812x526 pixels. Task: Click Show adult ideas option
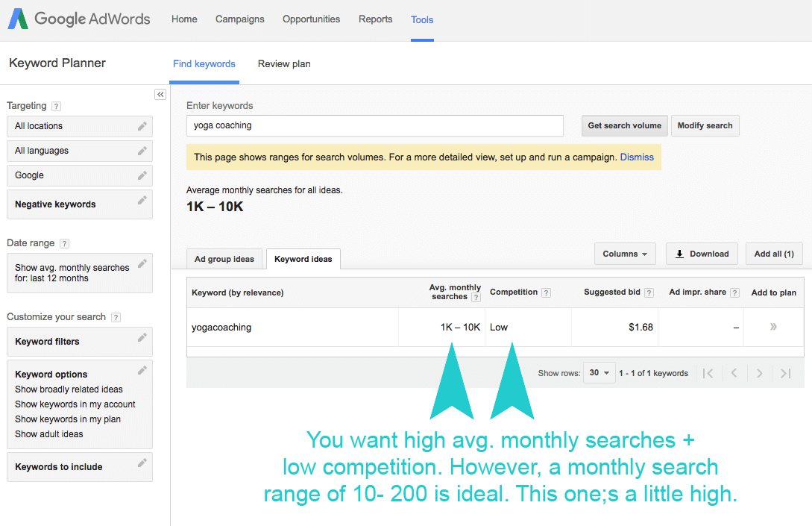(x=48, y=434)
